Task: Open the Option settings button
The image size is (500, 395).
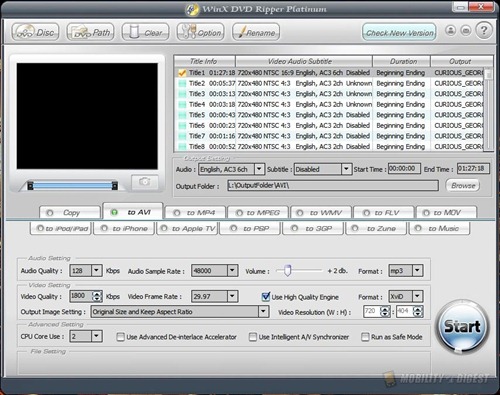Action: tap(200, 32)
